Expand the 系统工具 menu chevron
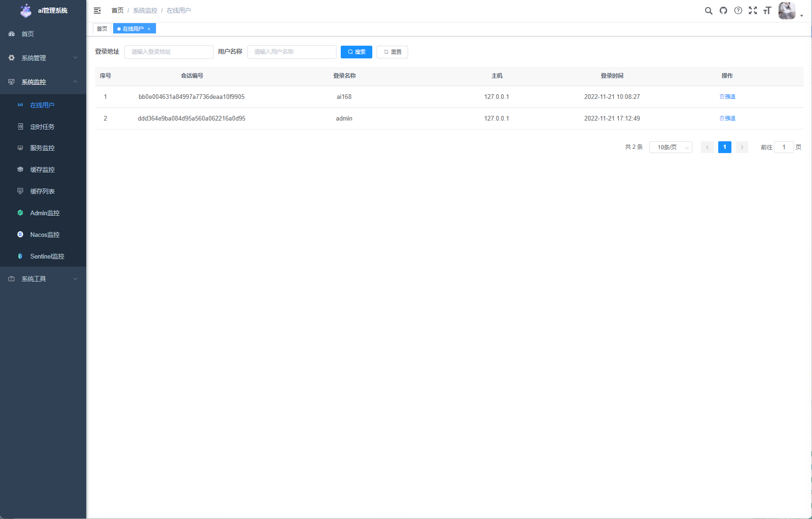The image size is (812, 519). [75, 279]
